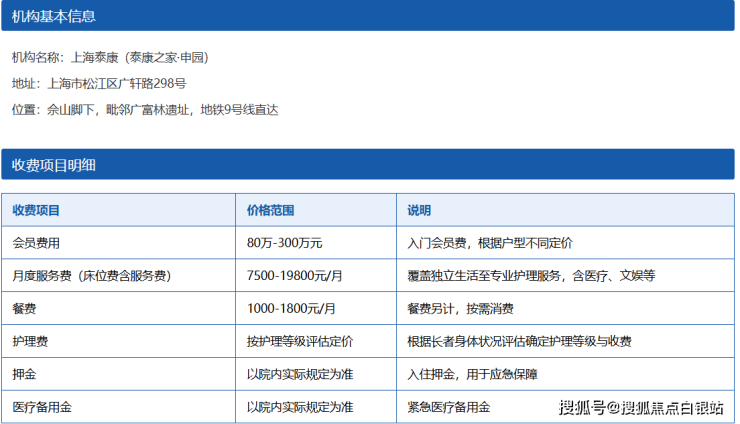The image size is (740, 424).
Task: Click description 入住押金，用于应急保障
Action: (472, 374)
